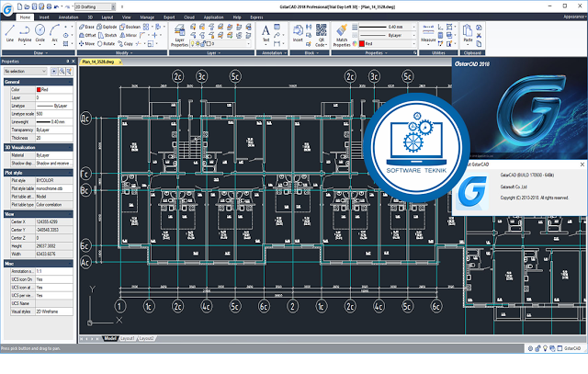Toggle the layer on/off lightbulb icon
This screenshot has height=374, width=588.
[193, 44]
